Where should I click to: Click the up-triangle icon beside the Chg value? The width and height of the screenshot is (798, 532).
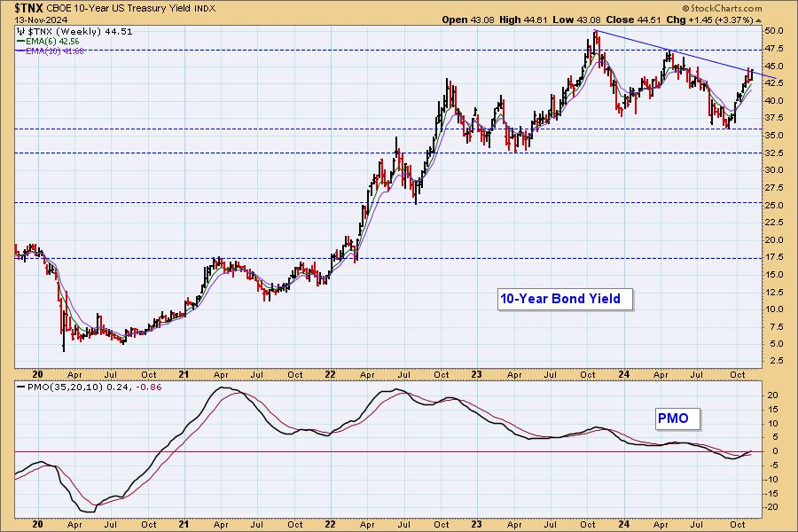(758, 20)
